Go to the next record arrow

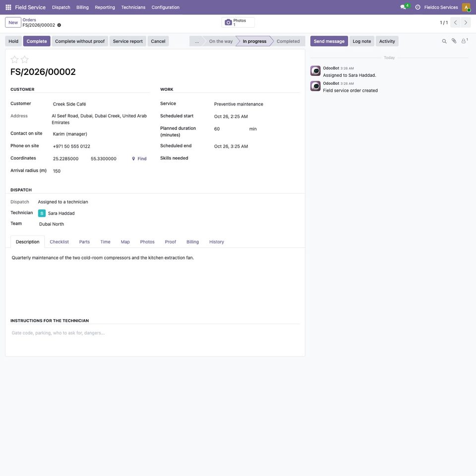(x=466, y=22)
